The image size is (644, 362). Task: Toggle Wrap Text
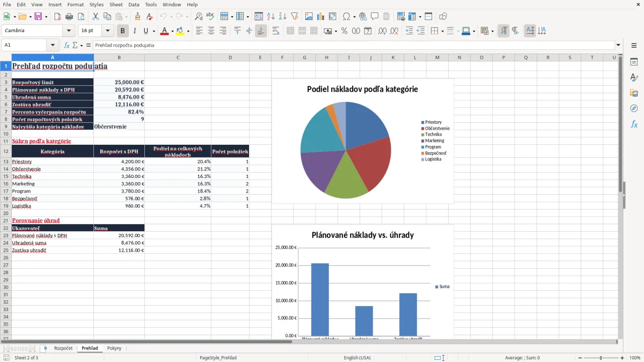275,31
